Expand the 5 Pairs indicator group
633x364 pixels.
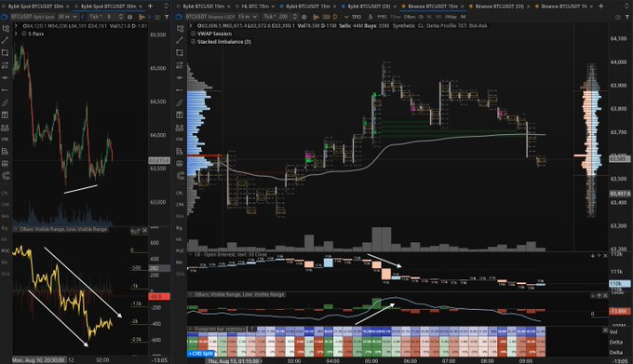16,34
